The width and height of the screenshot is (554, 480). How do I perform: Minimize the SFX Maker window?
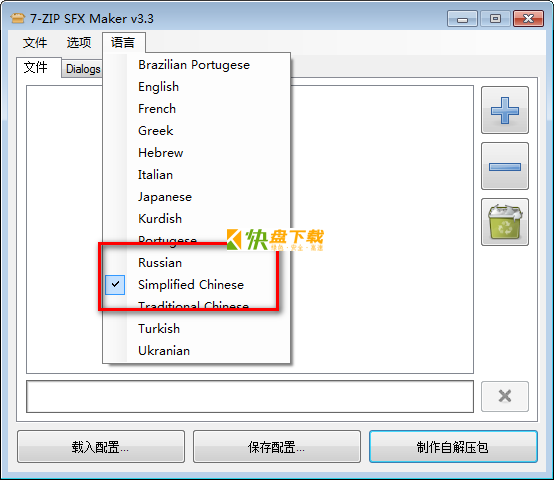pyautogui.click(x=462, y=19)
